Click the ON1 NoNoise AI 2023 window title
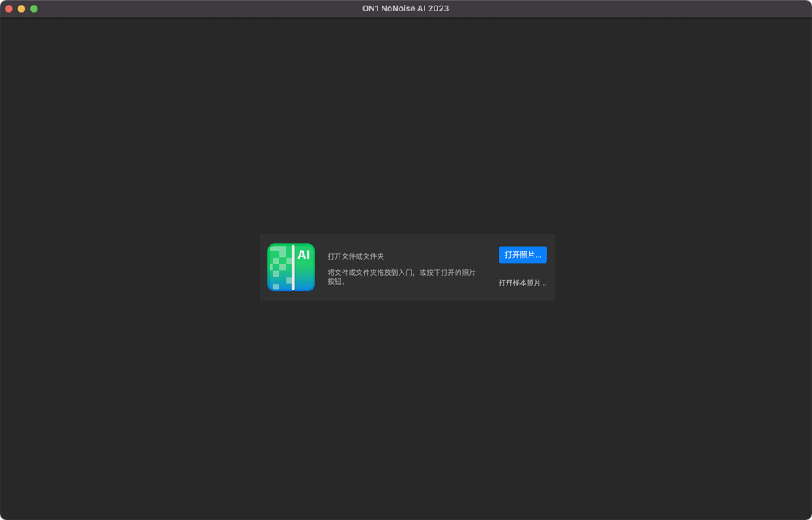This screenshot has height=520, width=812. click(x=405, y=8)
